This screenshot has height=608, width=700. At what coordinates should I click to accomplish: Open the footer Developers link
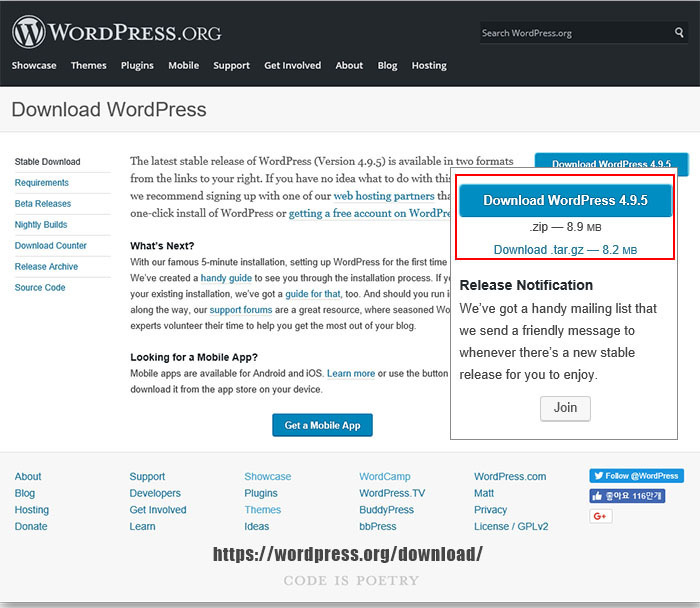(155, 493)
